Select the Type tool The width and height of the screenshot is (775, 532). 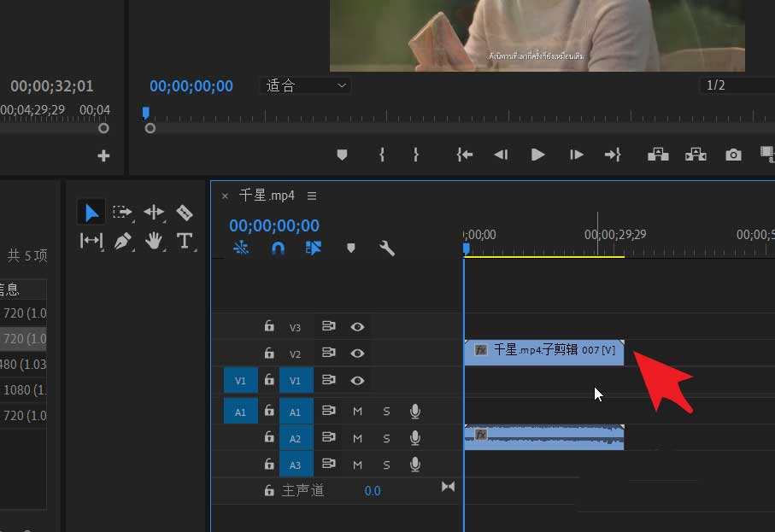(185, 241)
